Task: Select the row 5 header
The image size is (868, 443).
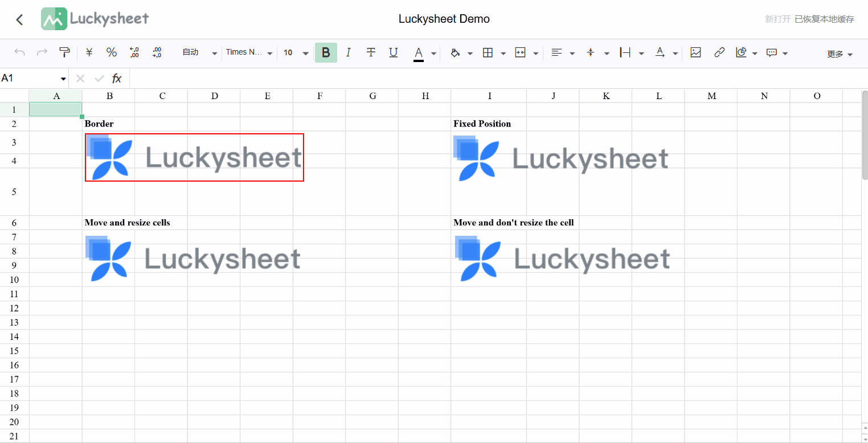Action: (x=14, y=192)
